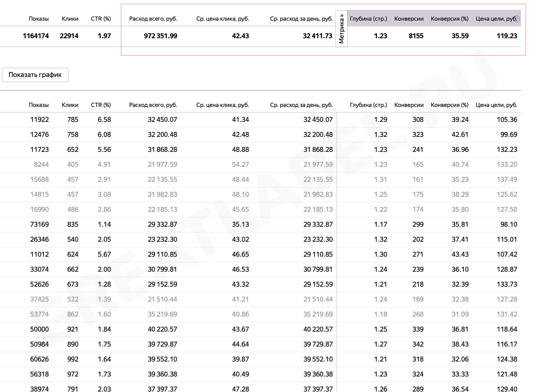Click the help question-mark icon near Цена цели

click(516, 19)
